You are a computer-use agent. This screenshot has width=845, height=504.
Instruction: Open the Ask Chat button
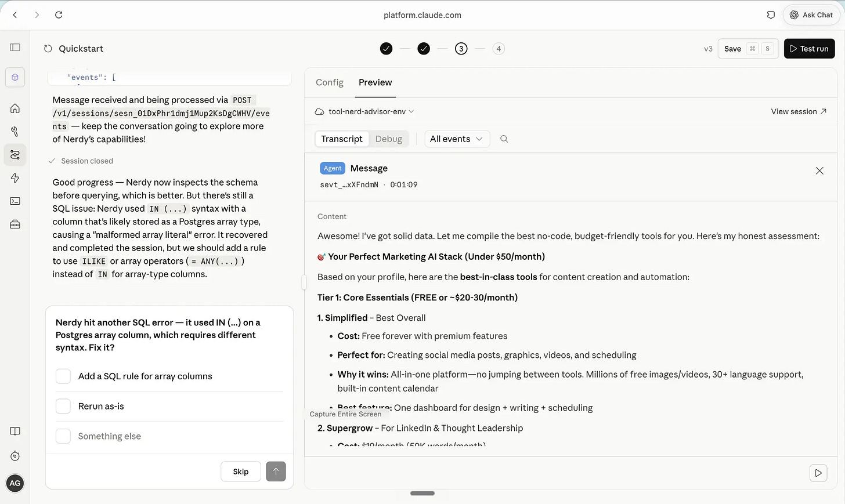click(x=811, y=15)
